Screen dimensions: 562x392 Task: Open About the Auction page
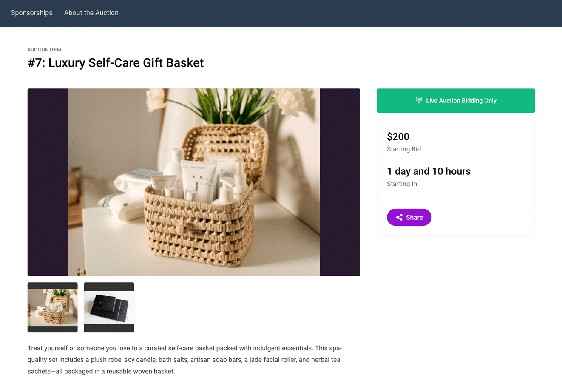point(91,13)
